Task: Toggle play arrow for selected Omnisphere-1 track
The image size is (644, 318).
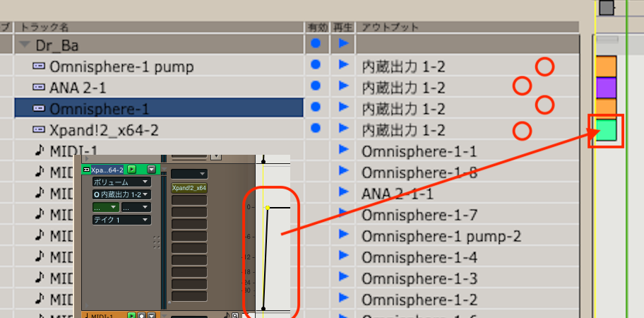Action: [x=343, y=107]
